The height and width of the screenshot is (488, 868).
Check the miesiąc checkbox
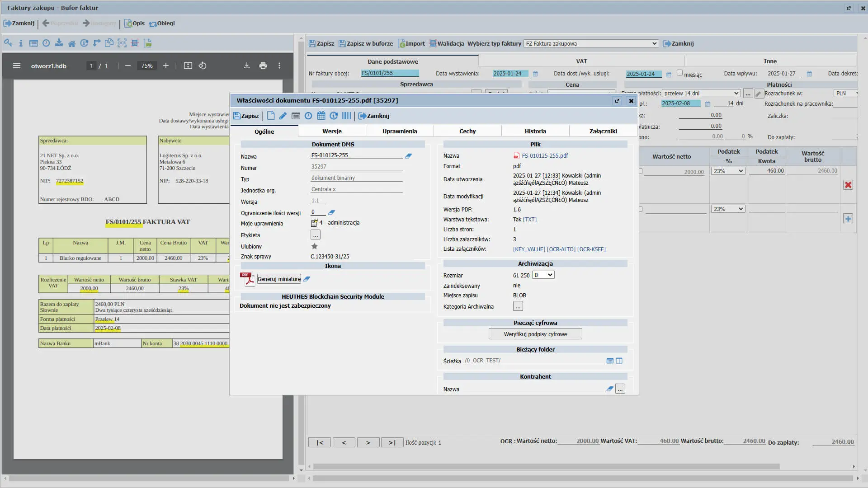679,73
